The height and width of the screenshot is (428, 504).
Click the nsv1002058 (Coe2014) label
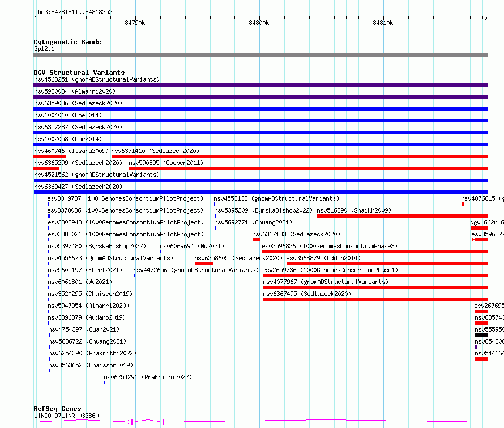pyautogui.click(x=68, y=139)
